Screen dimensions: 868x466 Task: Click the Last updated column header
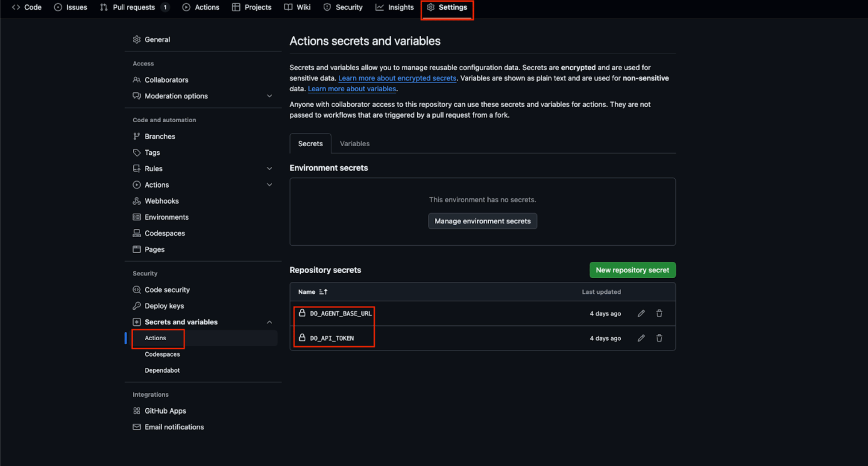(x=601, y=292)
